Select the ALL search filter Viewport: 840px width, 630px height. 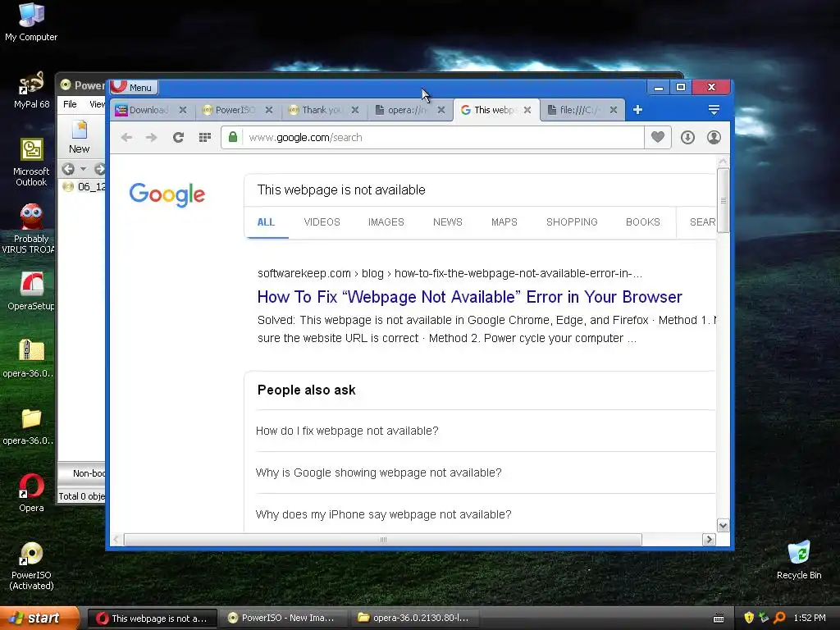(x=266, y=222)
